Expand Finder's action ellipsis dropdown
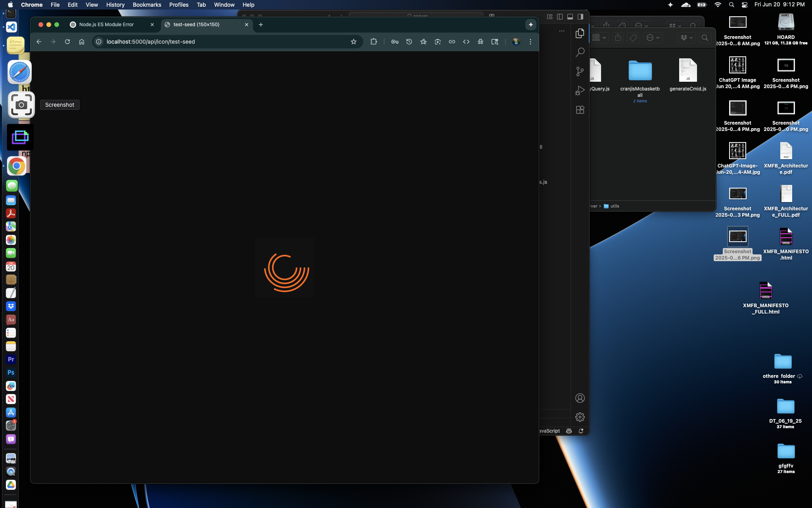The width and height of the screenshot is (812, 508). (x=653, y=38)
